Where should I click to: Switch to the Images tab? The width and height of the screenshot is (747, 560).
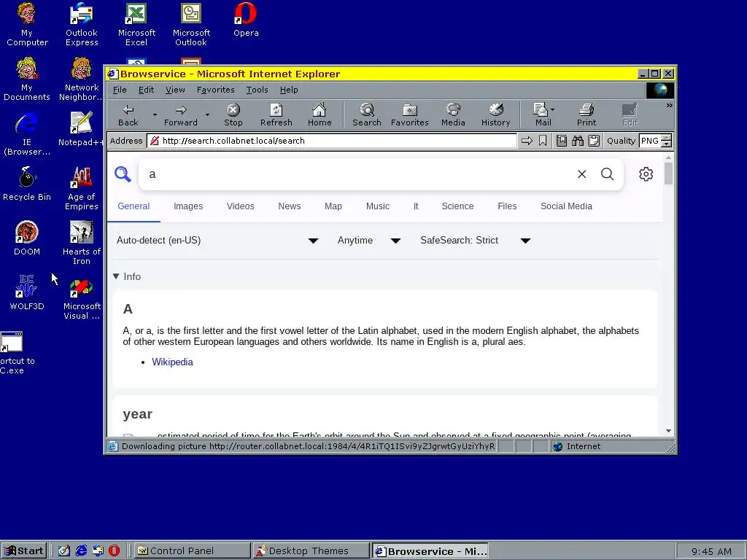(188, 206)
